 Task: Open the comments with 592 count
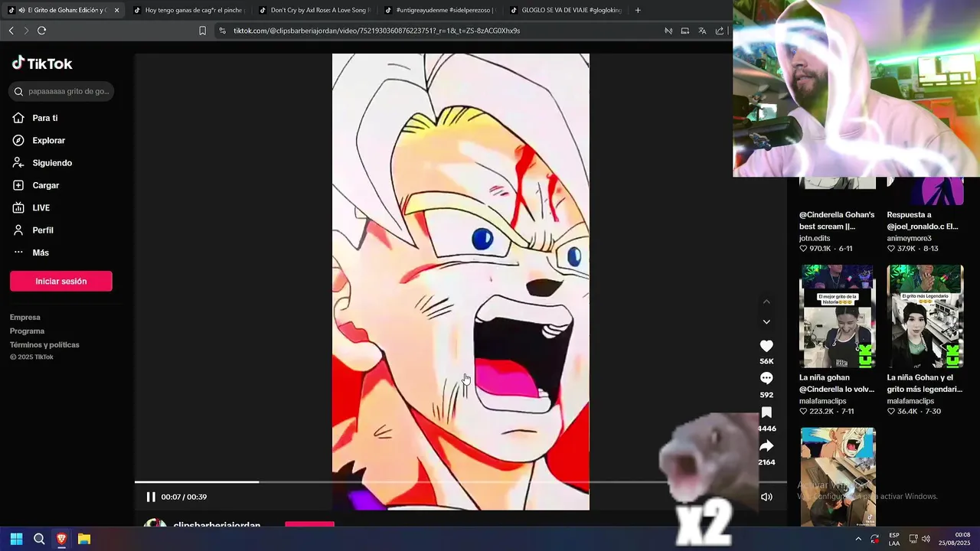(766, 378)
